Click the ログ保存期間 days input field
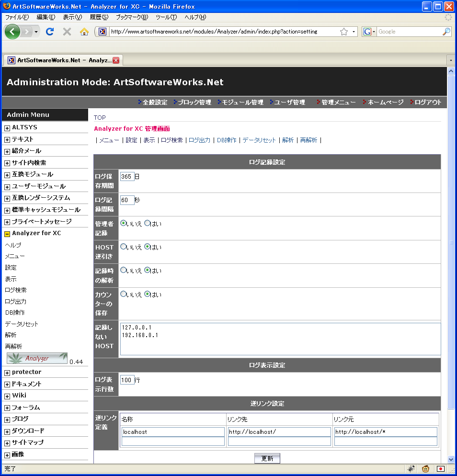This screenshot has height=476, width=457. pos(127,177)
